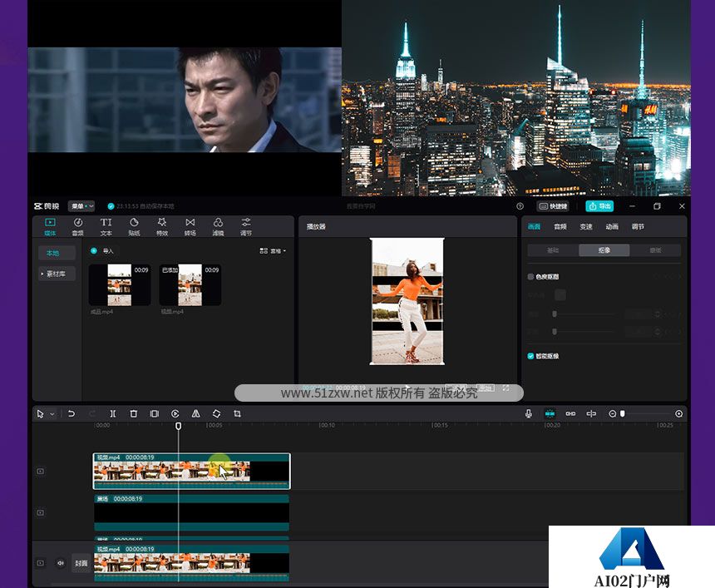Open the 快捷键 shortcuts button

click(x=553, y=206)
